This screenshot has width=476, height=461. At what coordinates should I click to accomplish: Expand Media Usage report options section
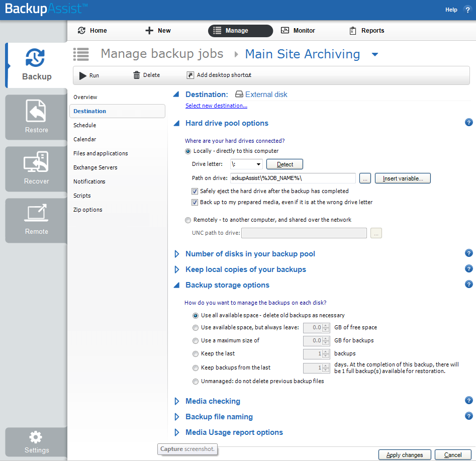[177, 432]
